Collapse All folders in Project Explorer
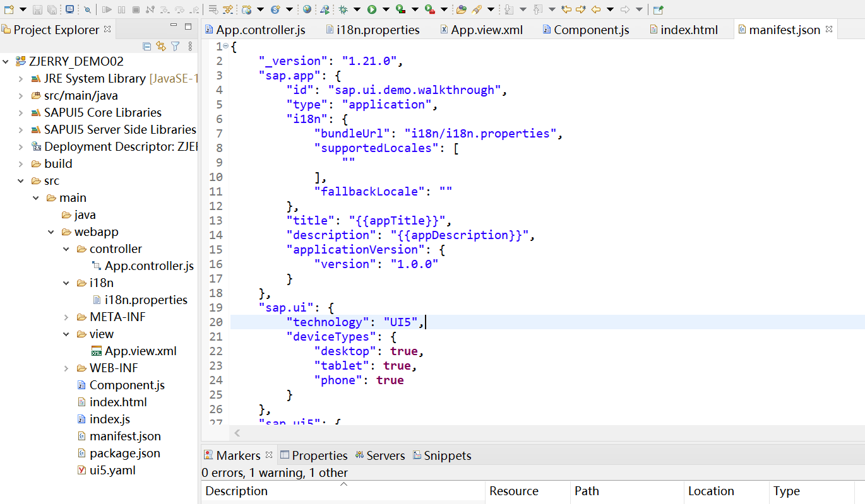 tap(146, 46)
